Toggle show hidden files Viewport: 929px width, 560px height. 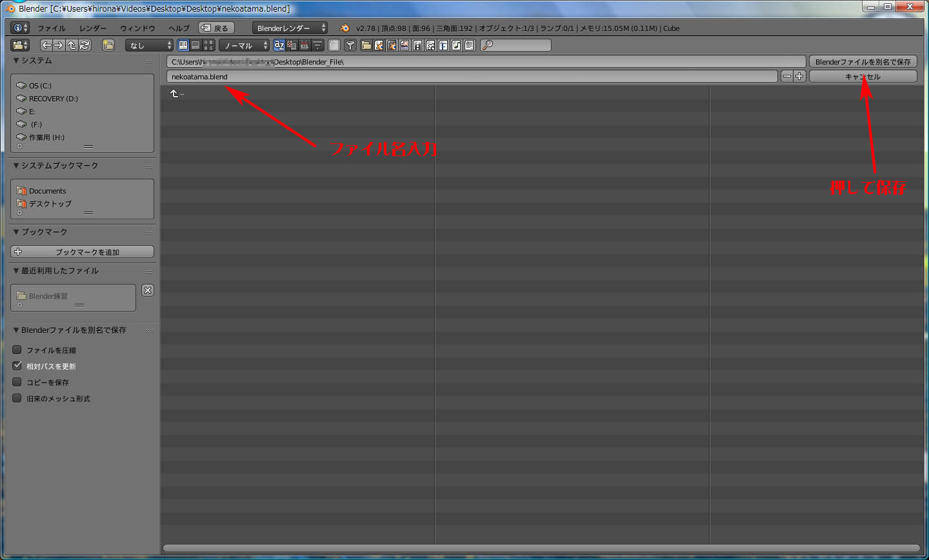pos(334,45)
